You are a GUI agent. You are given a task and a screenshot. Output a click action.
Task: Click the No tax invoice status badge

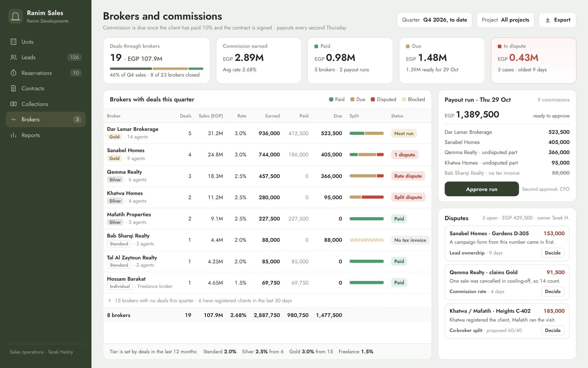410,240
